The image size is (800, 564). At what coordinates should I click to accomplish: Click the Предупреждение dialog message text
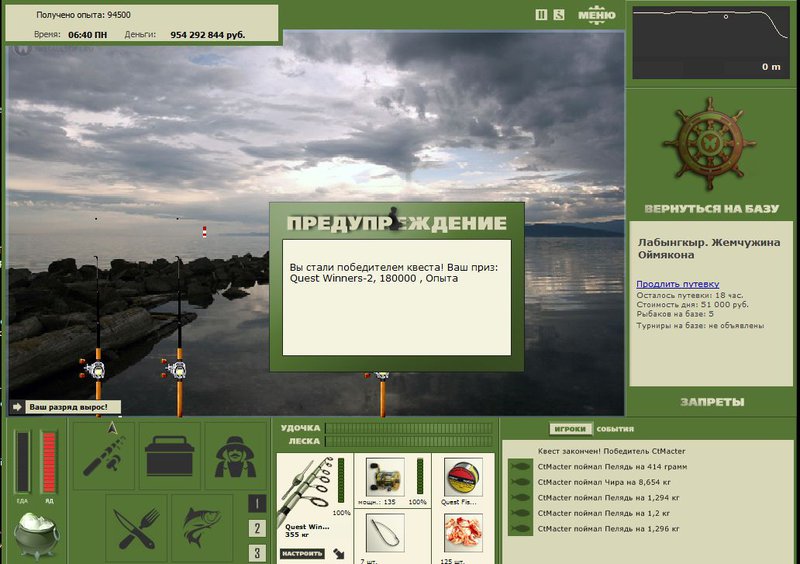(x=393, y=273)
